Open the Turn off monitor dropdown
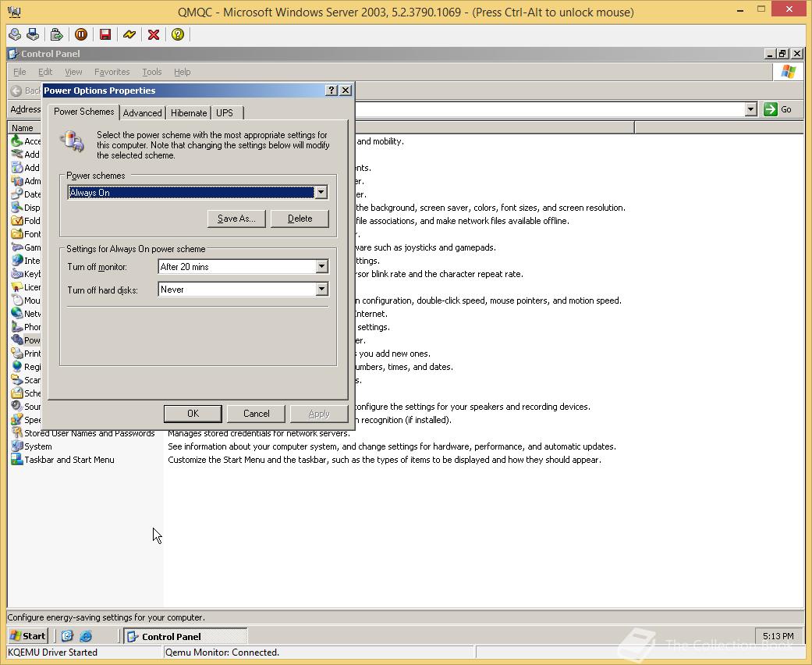 pyautogui.click(x=321, y=266)
